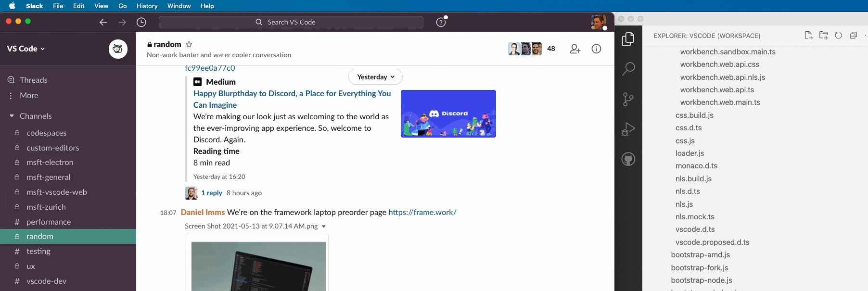
Task: Open the File menu
Action: [58, 6]
